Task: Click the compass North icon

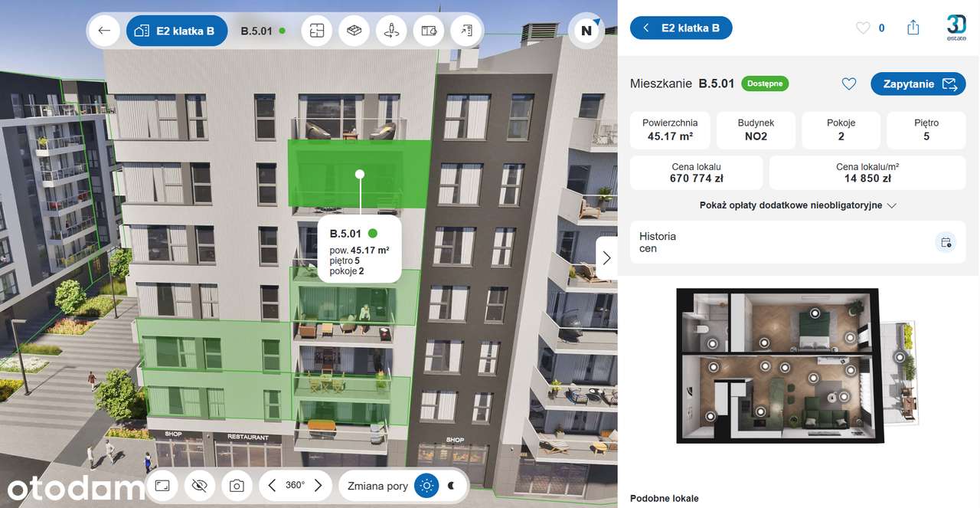Action: [x=586, y=31]
